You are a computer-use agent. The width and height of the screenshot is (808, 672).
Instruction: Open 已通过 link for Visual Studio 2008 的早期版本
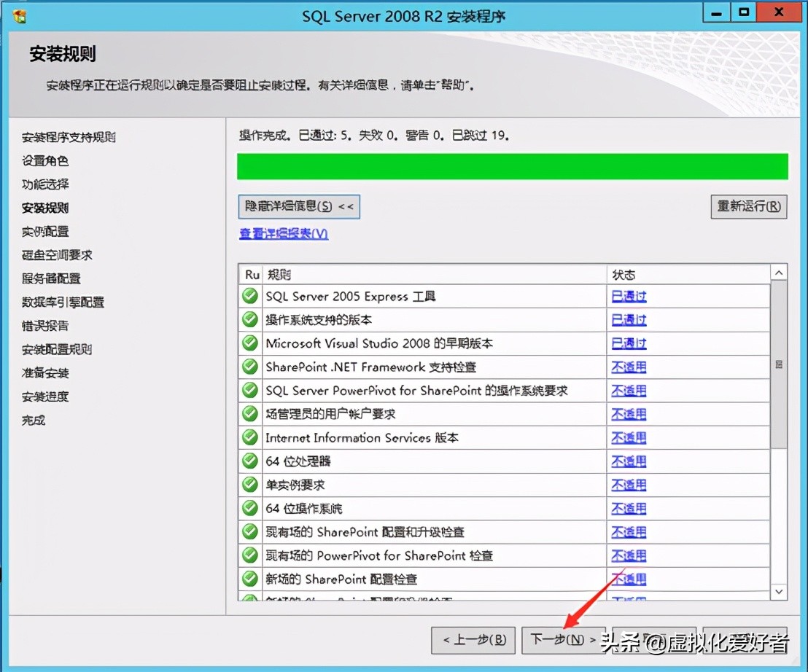click(x=629, y=343)
